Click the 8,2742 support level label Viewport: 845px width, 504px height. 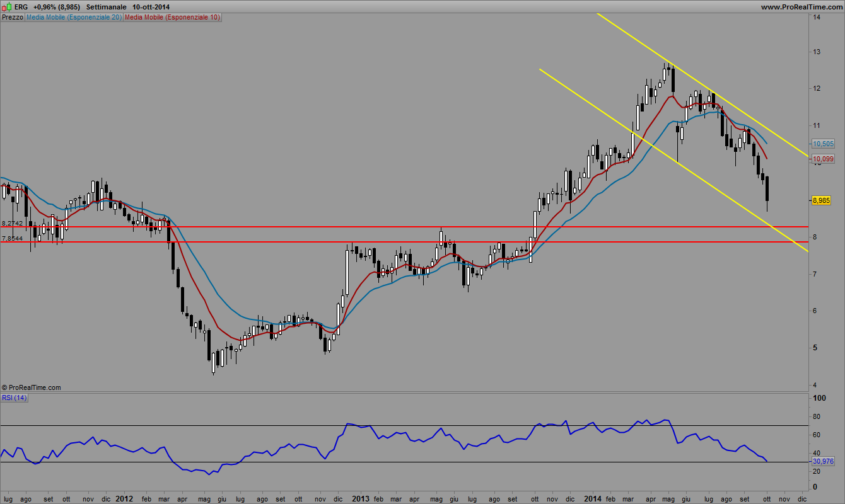click(13, 224)
